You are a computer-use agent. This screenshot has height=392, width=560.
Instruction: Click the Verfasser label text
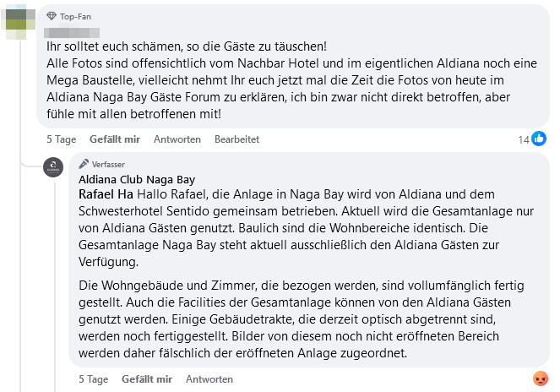coord(108,165)
